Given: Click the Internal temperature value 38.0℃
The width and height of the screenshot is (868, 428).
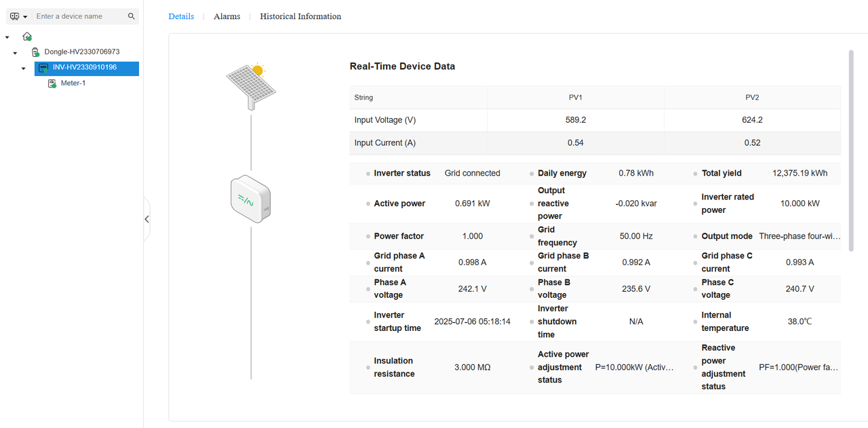Looking at the screenshot, I should click(800, 322).
